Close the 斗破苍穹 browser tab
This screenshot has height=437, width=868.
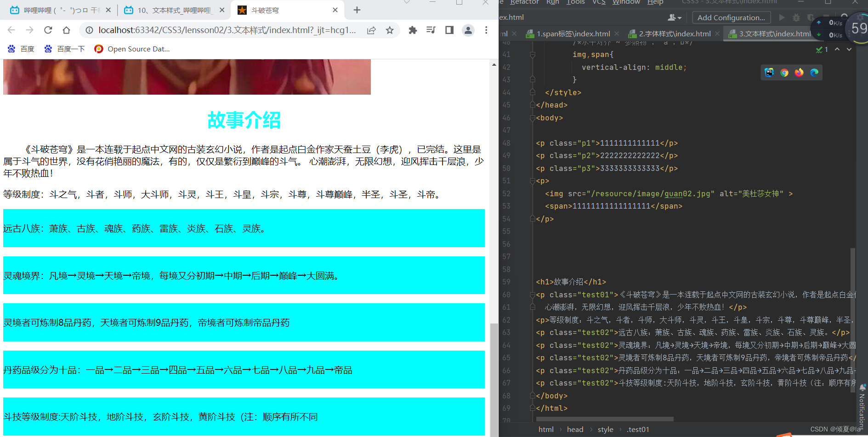click(x=335, y=10)
